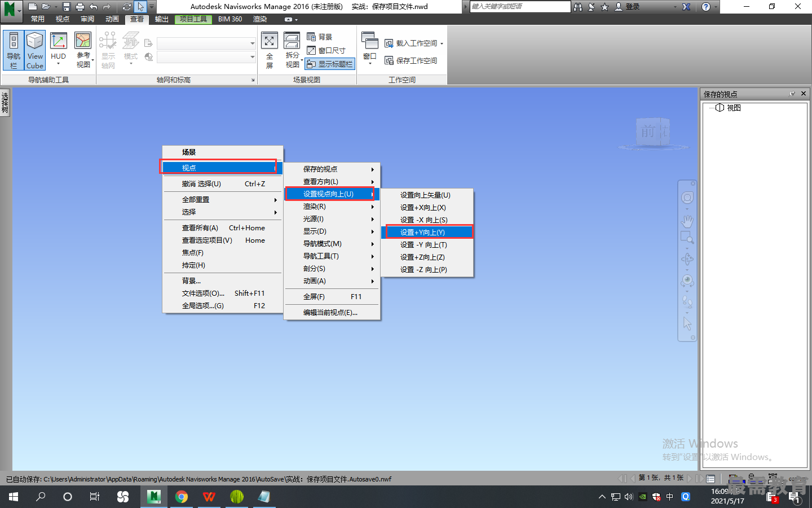
Task: Open Chrome from the Windows taskbar
Action: click(x=182, y=497)
